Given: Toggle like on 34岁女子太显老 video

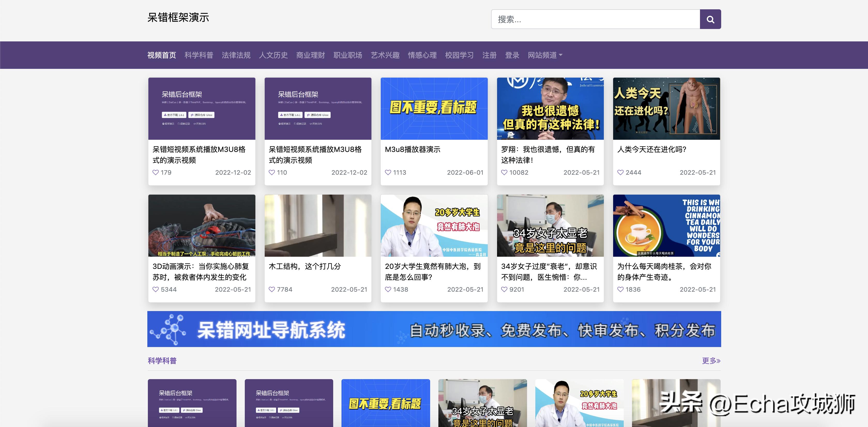Looking at the screenshot, I should point(504,289).
